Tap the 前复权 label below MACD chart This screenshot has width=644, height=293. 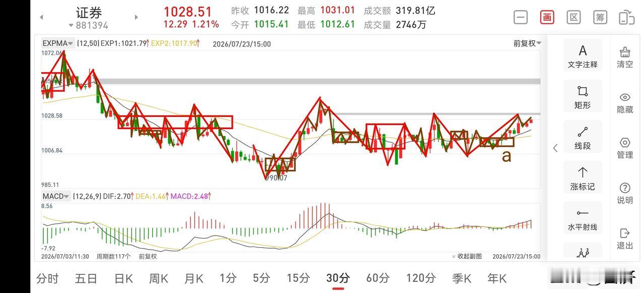tap(148, 256)
